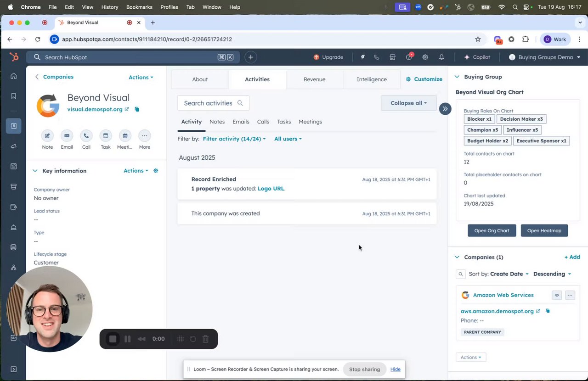Open Key information settings gear
Image resolution: width=588 pixels, height=381 pixels.
156,171
